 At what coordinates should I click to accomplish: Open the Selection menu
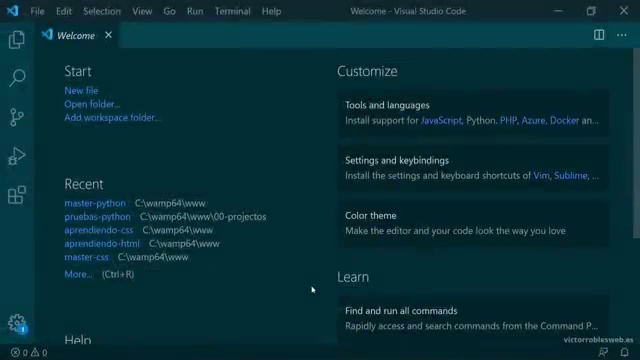pos(102,11)
